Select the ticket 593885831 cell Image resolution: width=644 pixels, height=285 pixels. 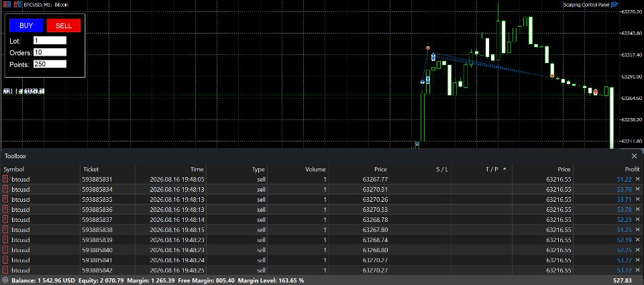click(x=97, y=179)
